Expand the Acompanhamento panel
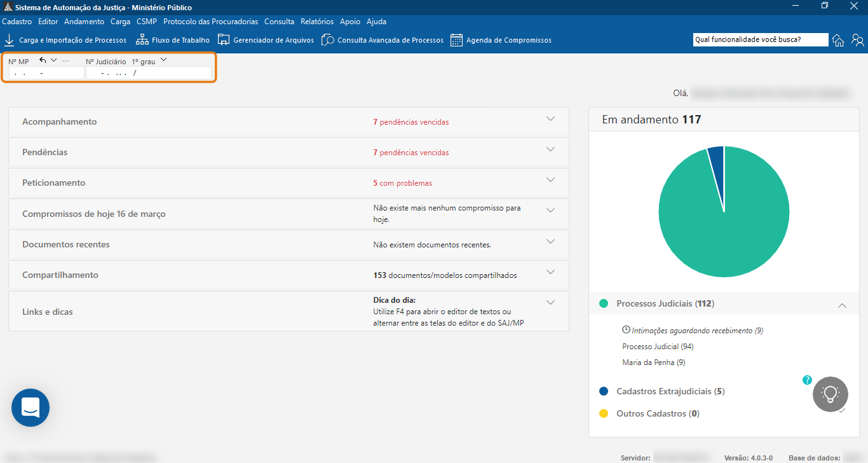This screenshot has width=868, height=463. point(550,119)
